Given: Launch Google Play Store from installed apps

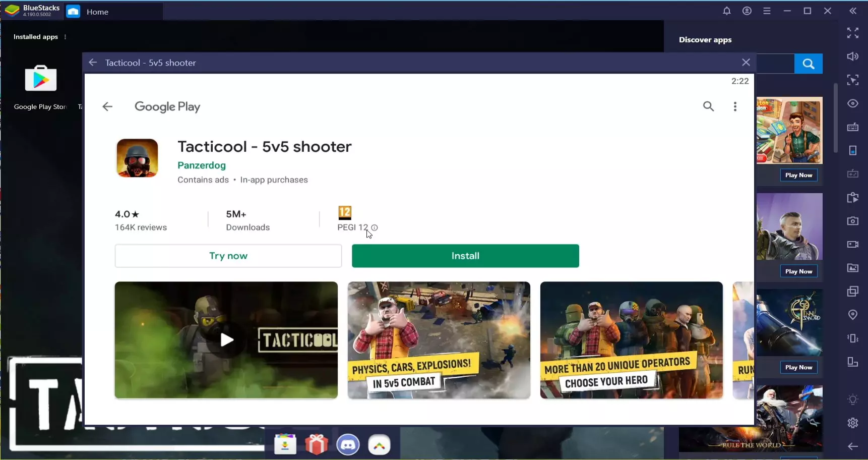Looking at the screenshot, I should coord(41,86).
